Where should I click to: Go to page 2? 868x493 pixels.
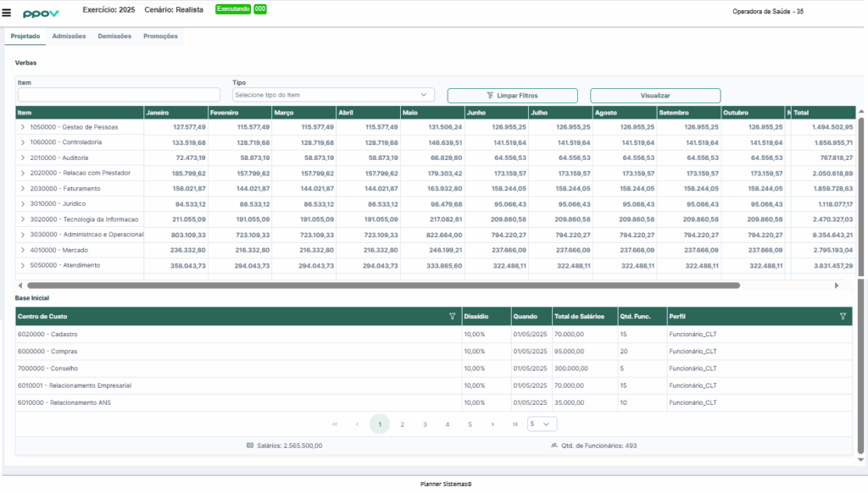click(403, 424)
